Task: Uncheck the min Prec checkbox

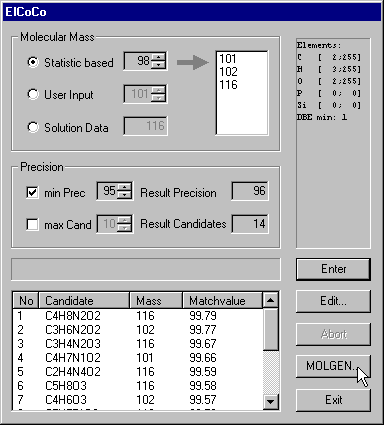Action: coord(32,192)
